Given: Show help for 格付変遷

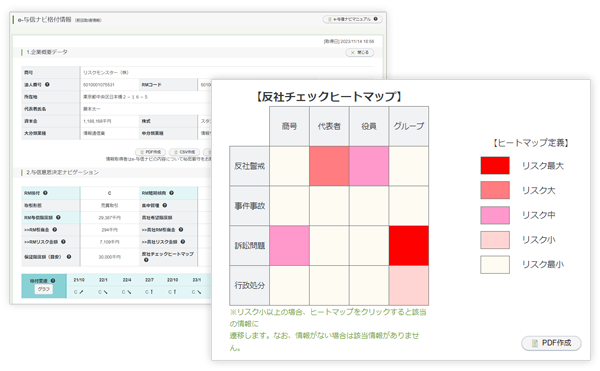Looking at the screenshot, I should point(53,281).
